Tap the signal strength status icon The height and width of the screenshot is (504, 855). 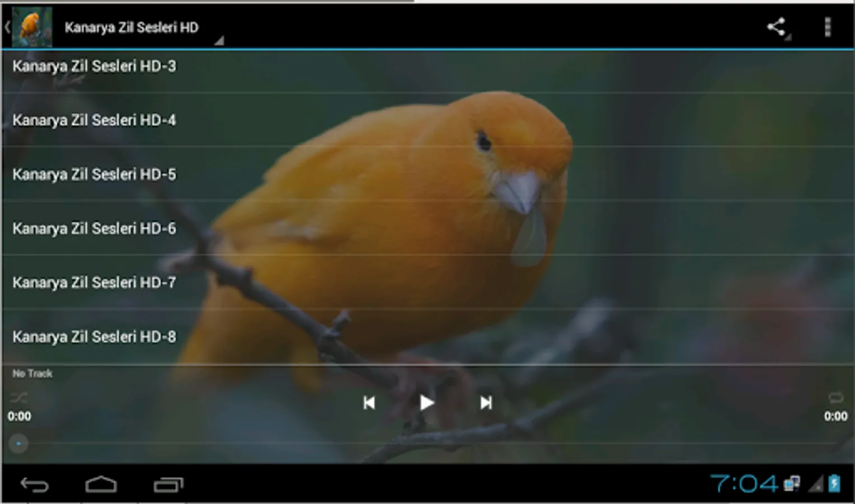pyautogui.click(x=816, y=484)
